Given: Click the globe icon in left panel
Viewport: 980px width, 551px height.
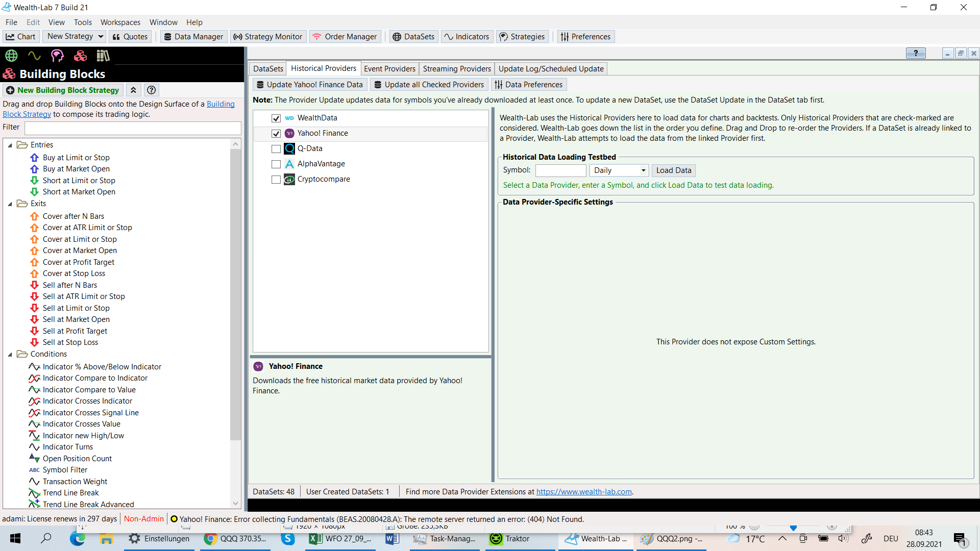Looking at the screenshot, I should 11,56.
